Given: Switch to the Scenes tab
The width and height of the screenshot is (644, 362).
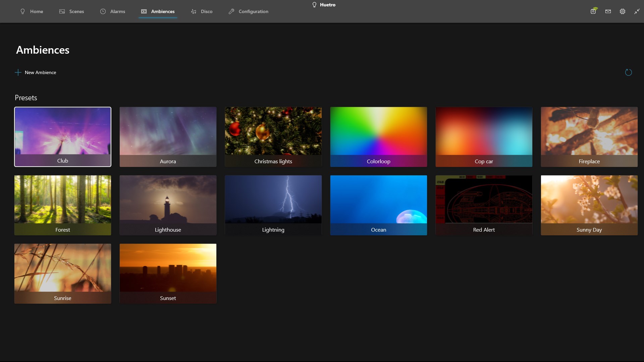Looking at the screenshot, I should click(x=71, y=11).
